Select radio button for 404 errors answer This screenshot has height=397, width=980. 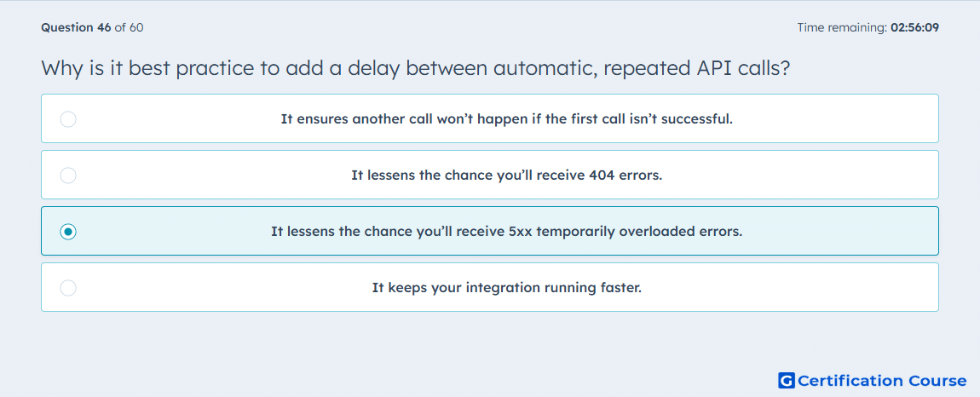point(68,175)
